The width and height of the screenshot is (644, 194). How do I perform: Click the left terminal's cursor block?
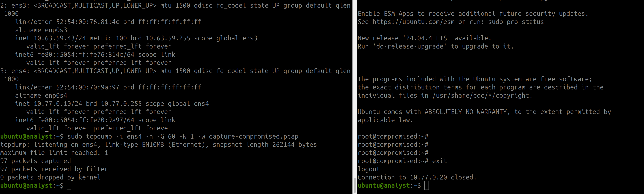point(69,185)
